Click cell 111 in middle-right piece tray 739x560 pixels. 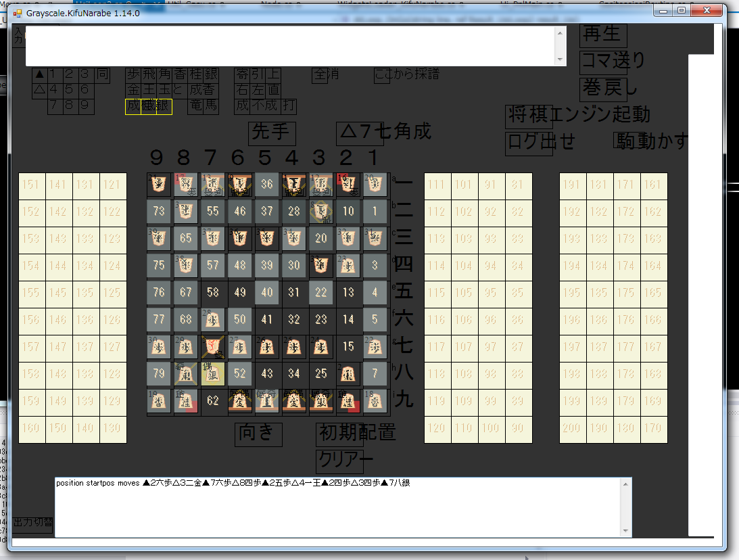pyautogui.click(x=437, y=186)
